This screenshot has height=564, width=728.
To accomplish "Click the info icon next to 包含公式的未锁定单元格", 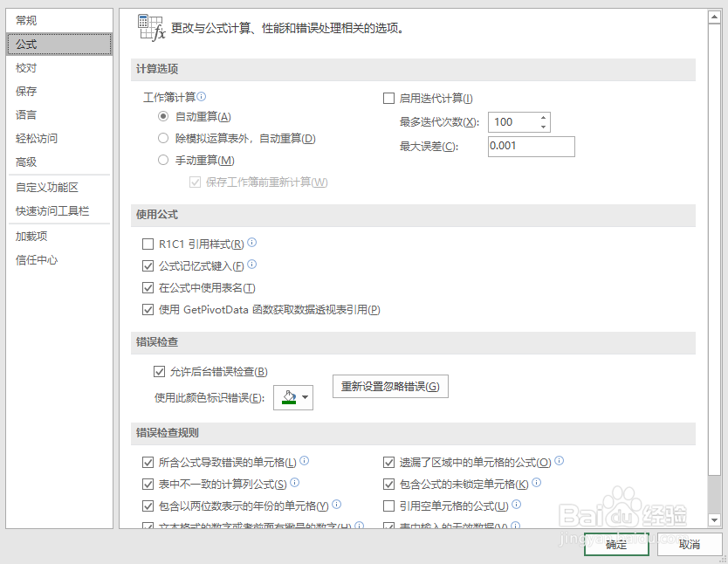I will [x=535, y=483].
